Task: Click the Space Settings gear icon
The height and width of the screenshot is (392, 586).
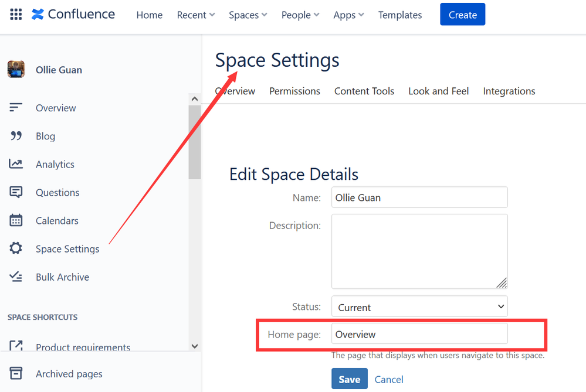Action: point(16,248)
